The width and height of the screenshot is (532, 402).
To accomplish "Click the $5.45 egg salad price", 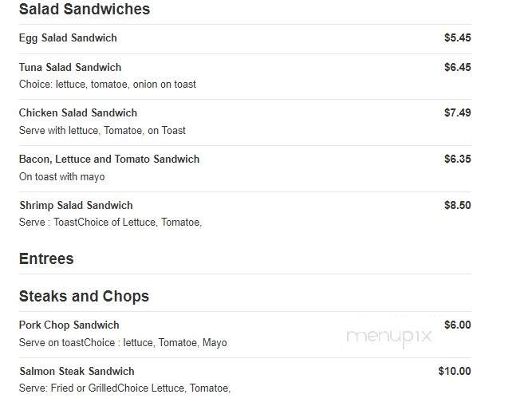I will coord(457,37).
